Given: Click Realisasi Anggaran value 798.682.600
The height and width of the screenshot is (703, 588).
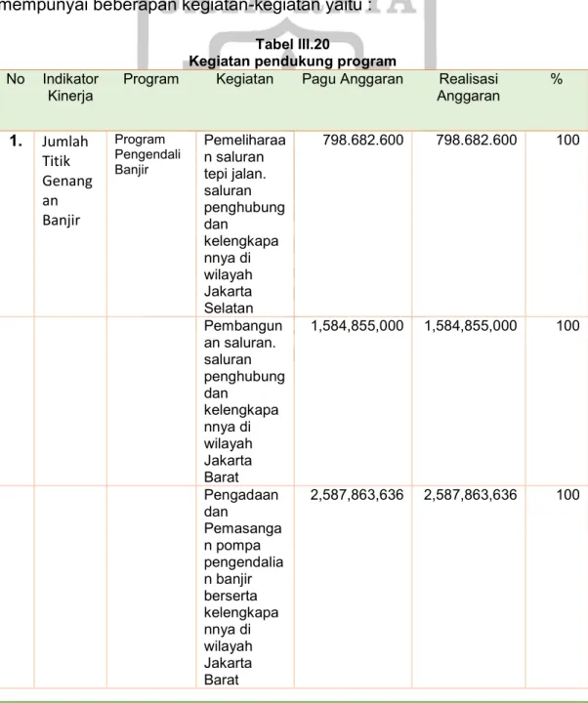Looking at the screenshot, I should 477,140.
